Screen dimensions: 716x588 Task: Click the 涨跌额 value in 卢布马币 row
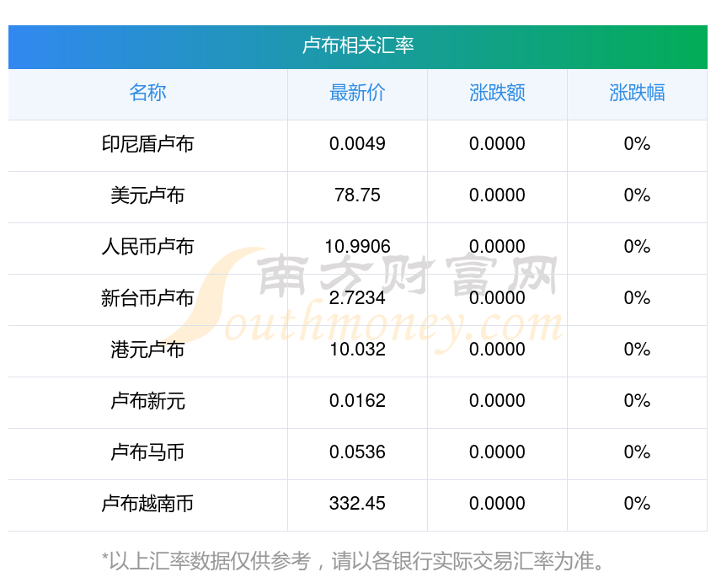[497, 452]
